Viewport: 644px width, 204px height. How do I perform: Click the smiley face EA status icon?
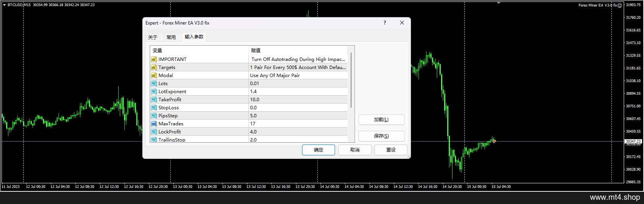620,5
